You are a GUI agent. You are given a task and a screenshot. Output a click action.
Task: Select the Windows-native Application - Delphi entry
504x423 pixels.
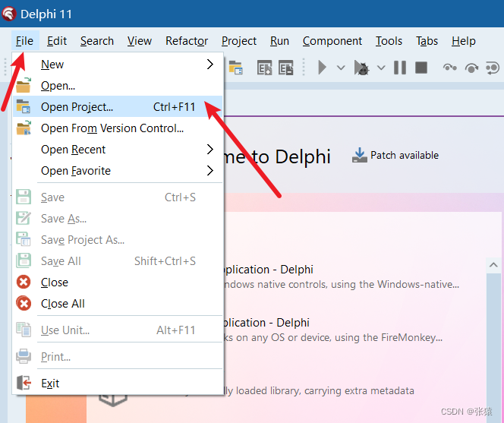pos(341,276)
